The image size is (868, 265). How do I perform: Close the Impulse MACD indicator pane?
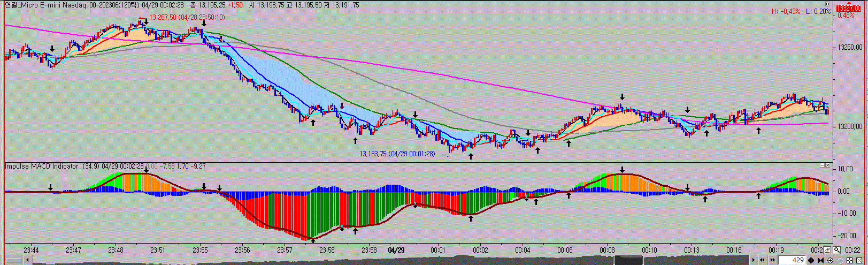(x=828, y=165)
